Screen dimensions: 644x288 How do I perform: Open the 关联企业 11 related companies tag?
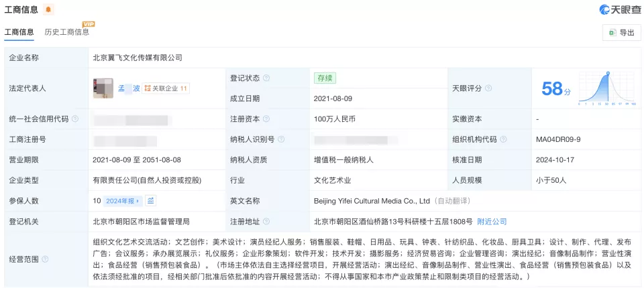[x=166, y=88]
